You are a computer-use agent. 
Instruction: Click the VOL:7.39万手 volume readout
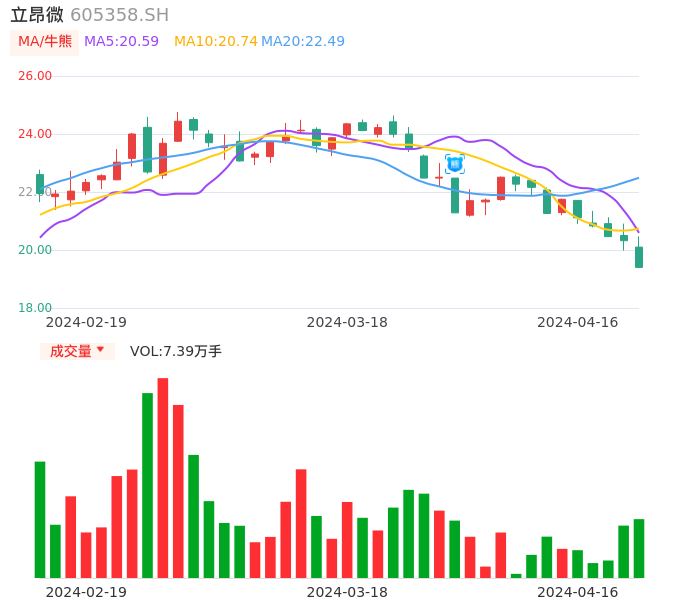click(176, 351)
